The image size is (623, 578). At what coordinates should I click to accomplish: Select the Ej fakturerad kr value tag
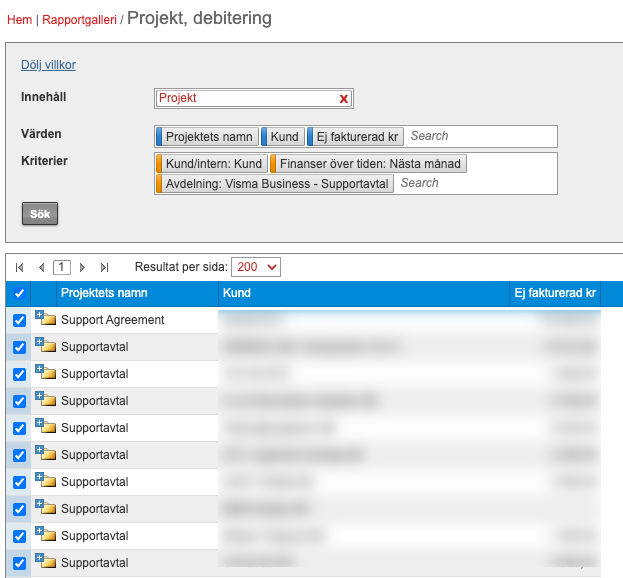pos(356,137)
